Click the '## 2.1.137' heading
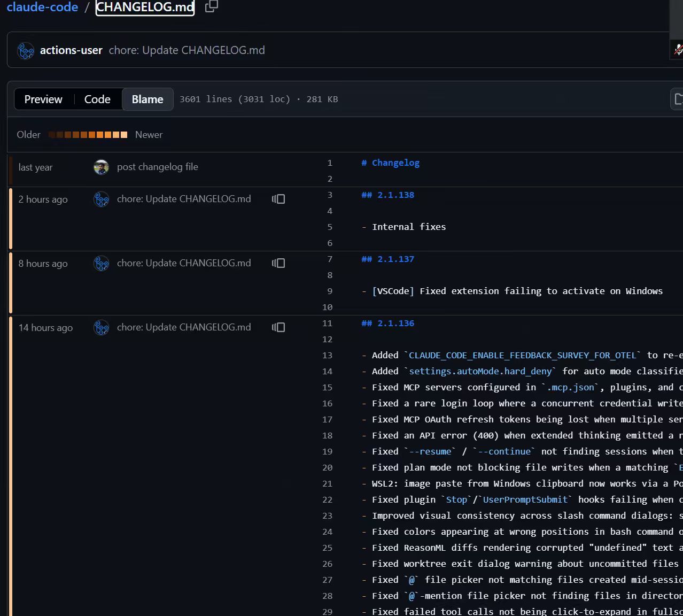Screen dimensions: 683x616 tap(388, 259)
